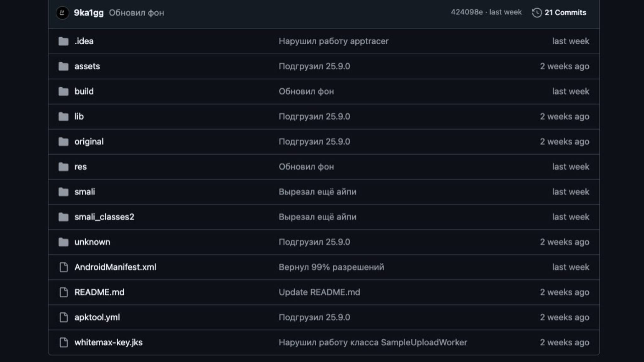View the 21 Commits history
644x362 pixels.
pos(565,13)
